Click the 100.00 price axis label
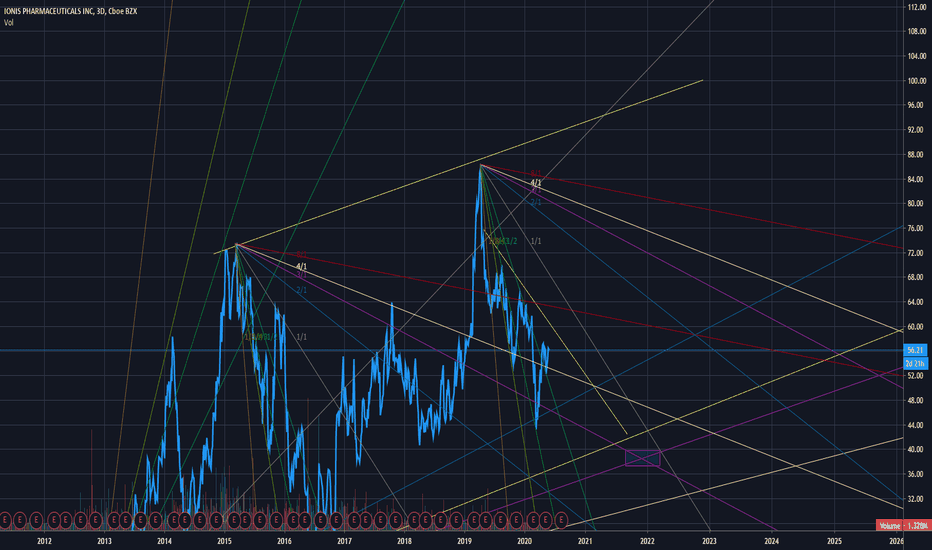The height and width of the screenshot is (550, 932). (x=917, y=80)
